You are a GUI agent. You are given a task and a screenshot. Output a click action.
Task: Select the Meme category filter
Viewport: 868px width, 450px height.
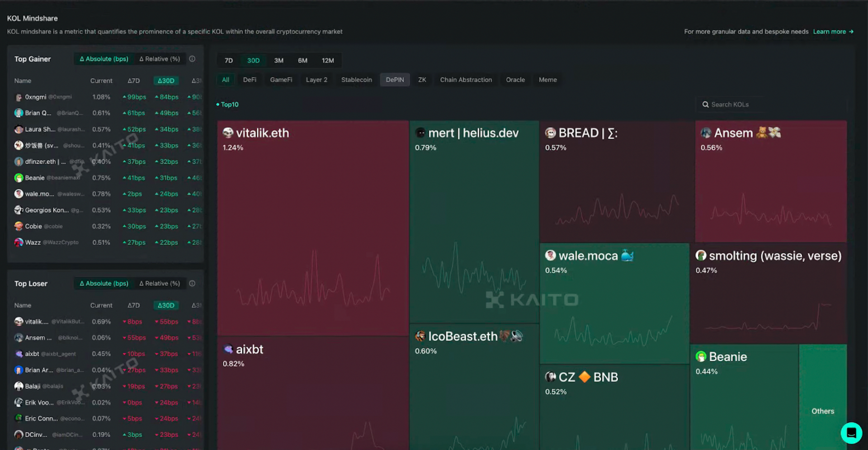547,80
